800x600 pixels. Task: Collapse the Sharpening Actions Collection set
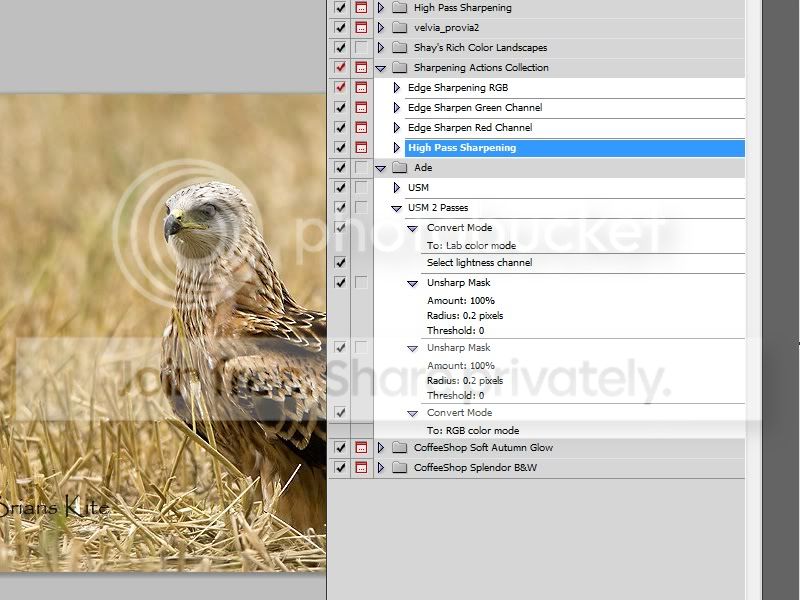[x=381, y=68]
